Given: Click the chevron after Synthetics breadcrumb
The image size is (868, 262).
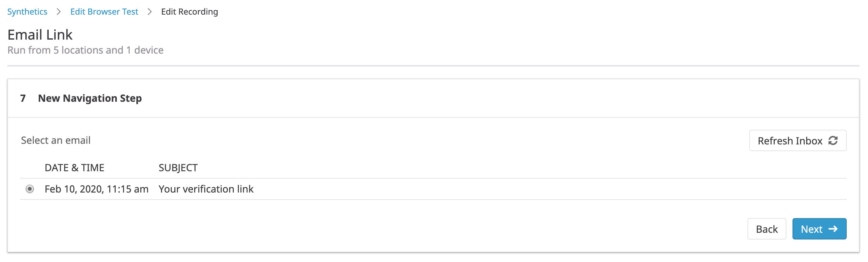Looking at the screenshot, I should click(59, 11).
